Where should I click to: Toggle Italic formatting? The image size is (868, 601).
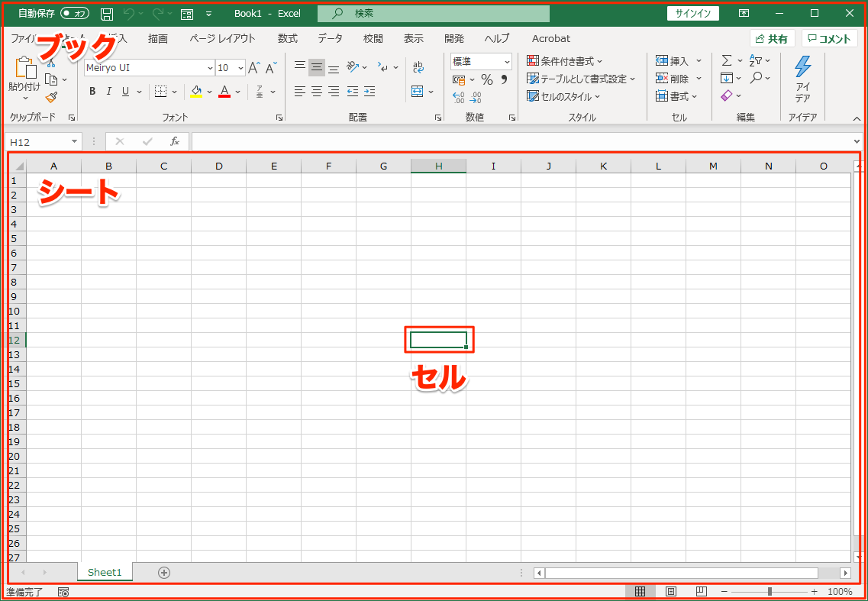(x=109, y=92)
